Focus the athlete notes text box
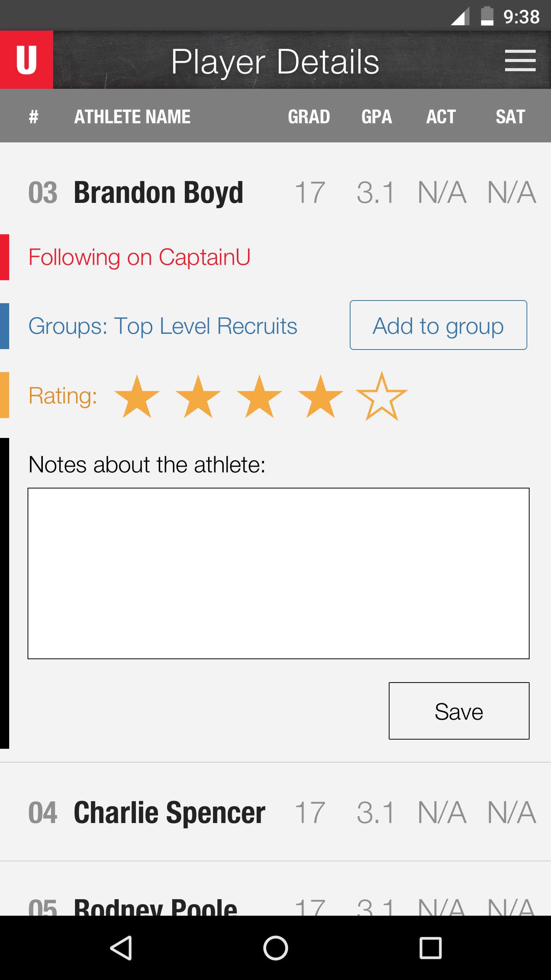This screenshot has width=551, height=980. coord(279,573)
